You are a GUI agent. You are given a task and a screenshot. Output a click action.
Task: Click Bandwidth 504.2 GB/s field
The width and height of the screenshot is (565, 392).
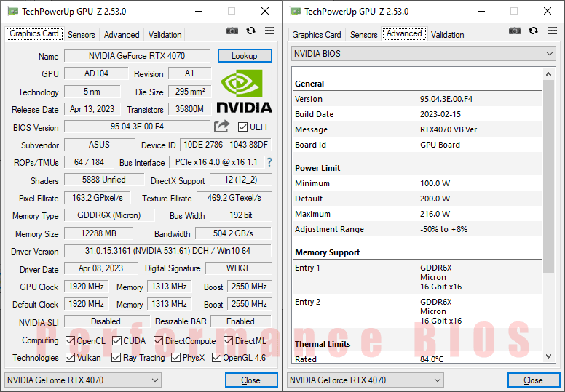coord(233,233)
